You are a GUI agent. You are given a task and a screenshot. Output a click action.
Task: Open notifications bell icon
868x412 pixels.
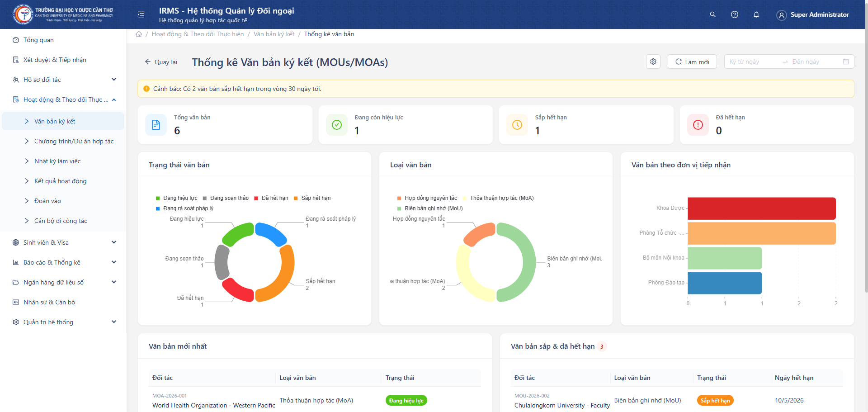tap(756, 14)
